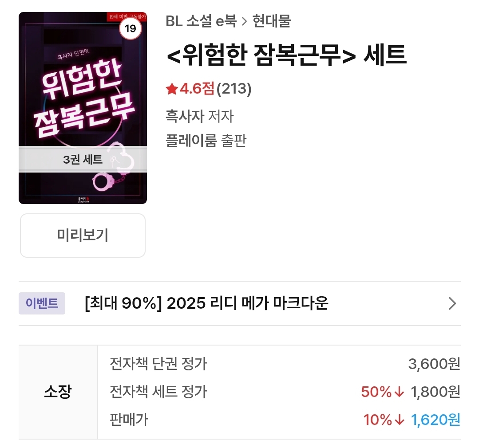The height and width of the screenshot is (448, 479).
Task: Expand the event banner with right chevron
Action: [452, 303]
